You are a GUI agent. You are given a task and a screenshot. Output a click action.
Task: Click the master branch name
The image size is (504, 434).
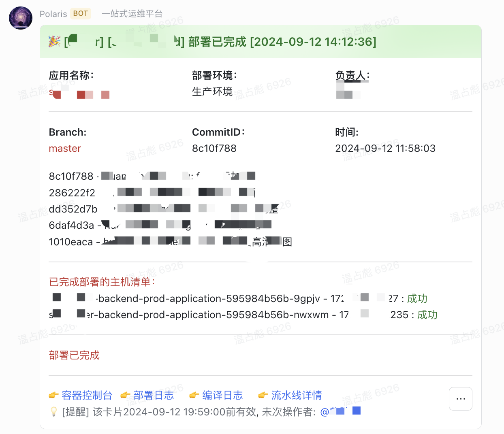tap(65, 149)
